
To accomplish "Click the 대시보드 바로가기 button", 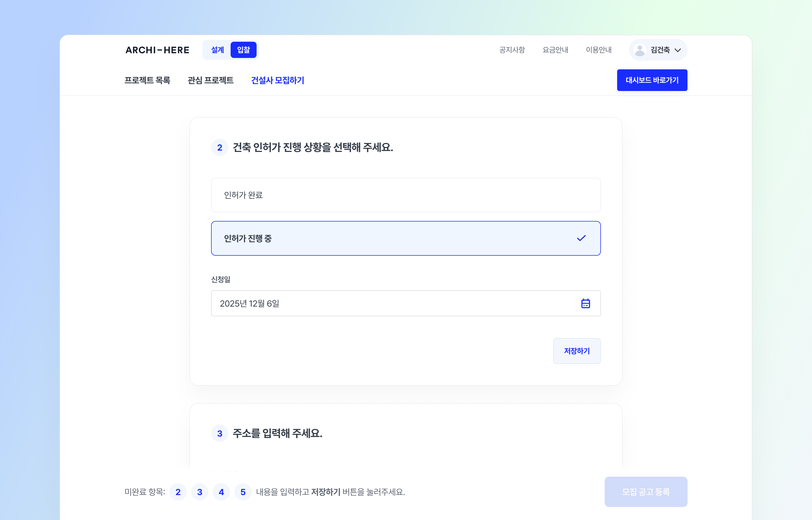I will [652, 80].
